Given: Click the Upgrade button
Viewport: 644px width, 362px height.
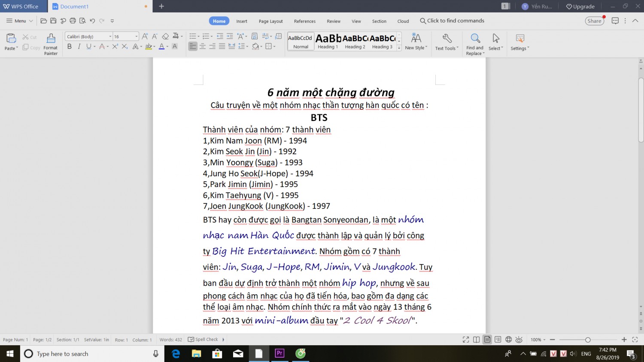Looking at the screenshot, I should [x=580, y=6].
